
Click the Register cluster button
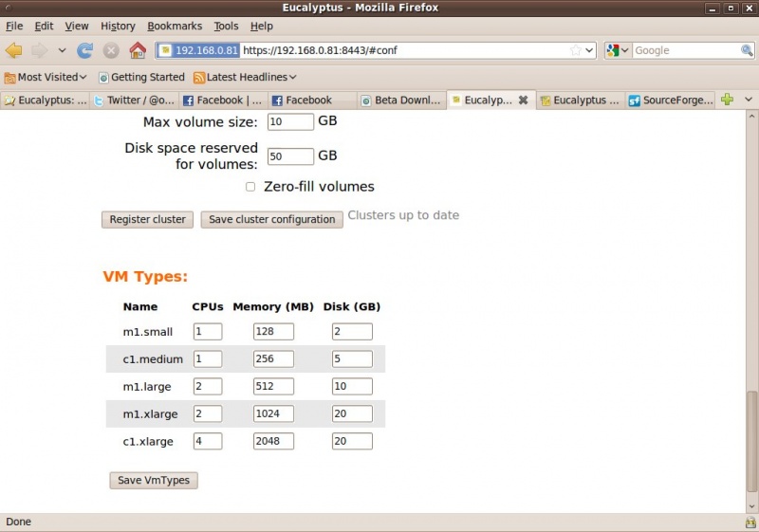147,219
